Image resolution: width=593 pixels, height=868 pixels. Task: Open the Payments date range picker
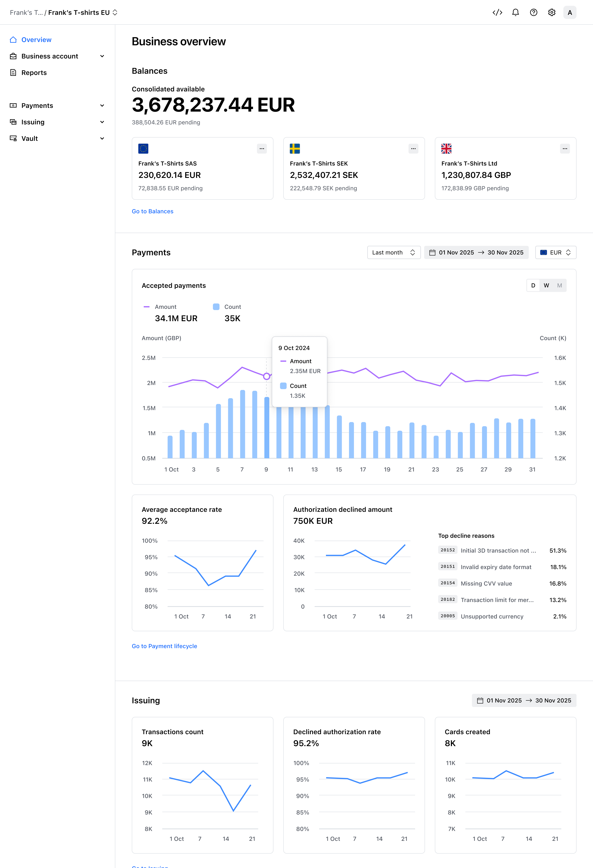tap(476, 252)
